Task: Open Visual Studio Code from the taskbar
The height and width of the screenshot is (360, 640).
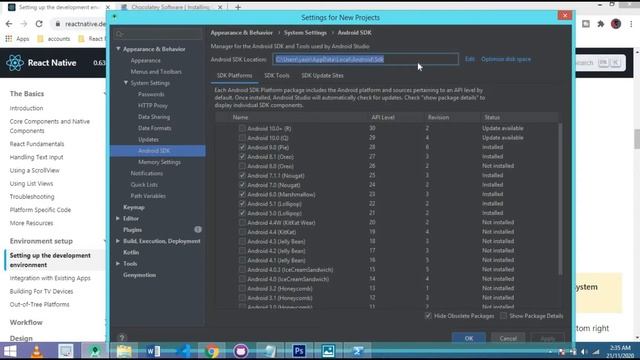Action: coord(183,351)
